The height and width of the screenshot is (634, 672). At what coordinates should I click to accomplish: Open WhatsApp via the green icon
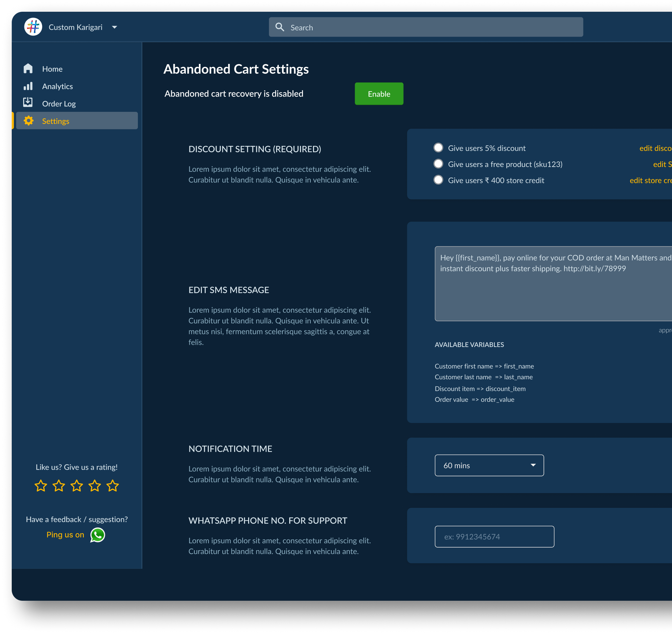[x=98, y=535]
